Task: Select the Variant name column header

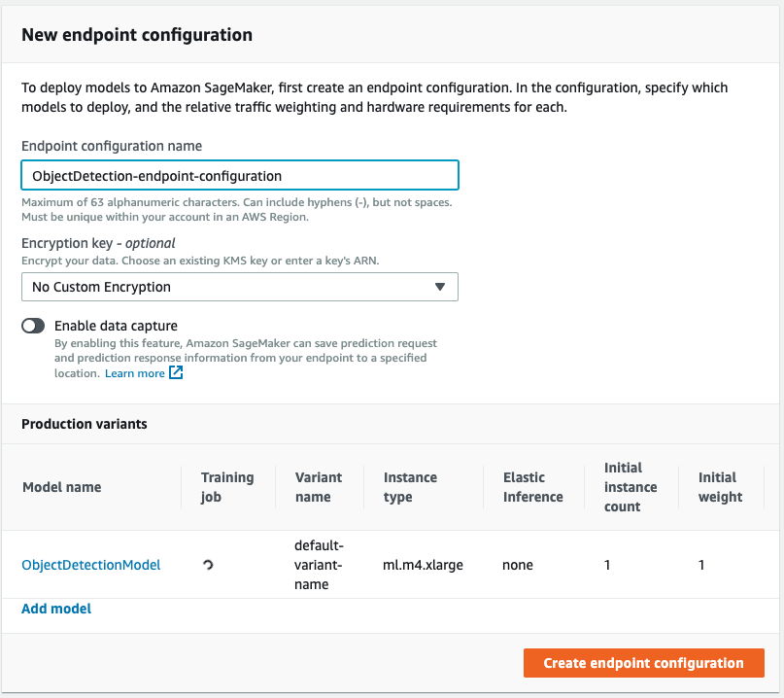Action: 319,487
